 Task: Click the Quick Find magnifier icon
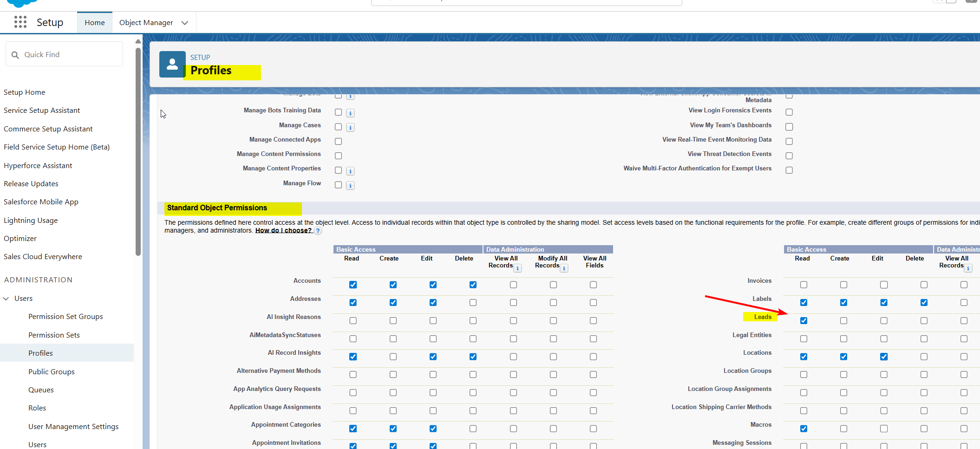click(15, 55)
